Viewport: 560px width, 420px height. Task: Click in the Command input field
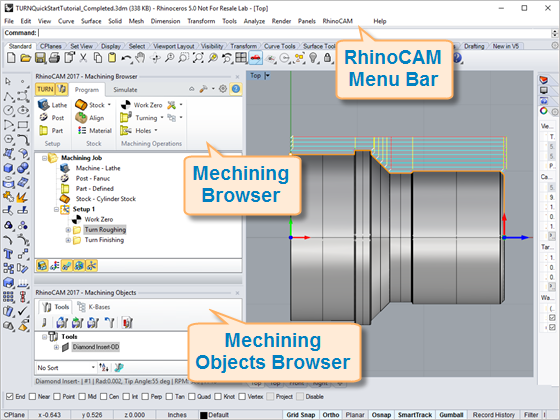click(294, 33)
